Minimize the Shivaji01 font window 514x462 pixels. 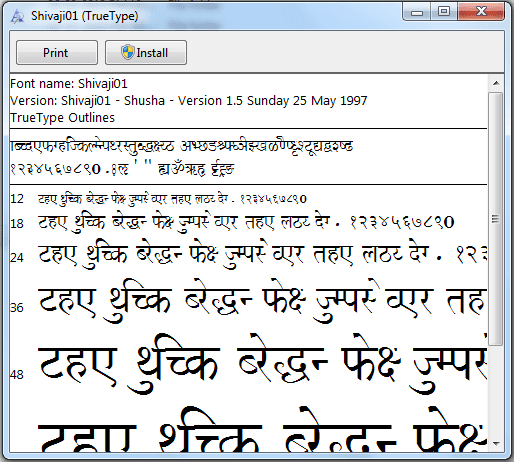click(417, 12)
